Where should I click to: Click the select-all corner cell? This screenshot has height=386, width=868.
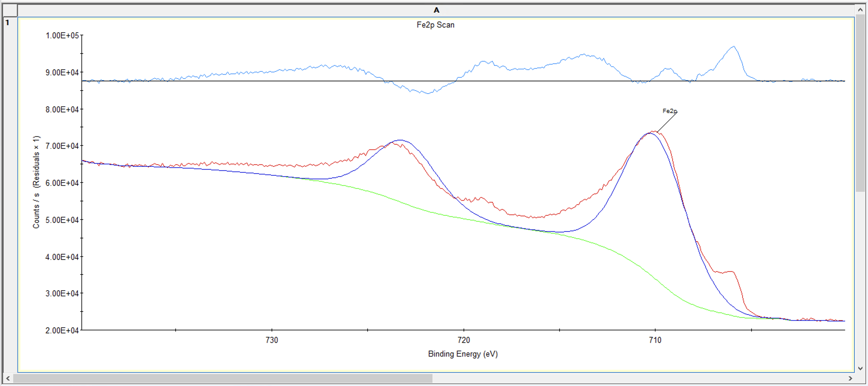tap(10, 10)
